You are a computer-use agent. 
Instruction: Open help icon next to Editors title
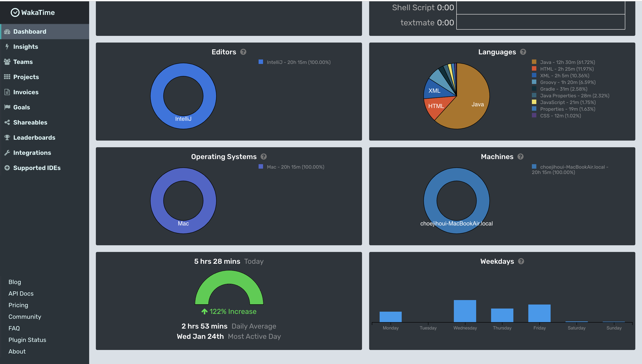pyautogui.click(x=243, y=52)
